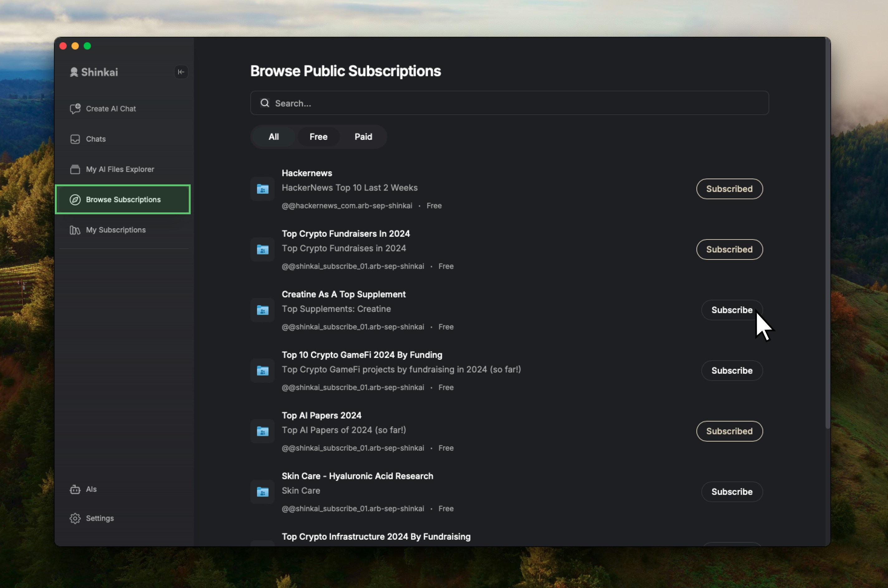This screenshot has height=588, width=888.
Task: Switch to the Free filter tab
Action: pos(318,137)
